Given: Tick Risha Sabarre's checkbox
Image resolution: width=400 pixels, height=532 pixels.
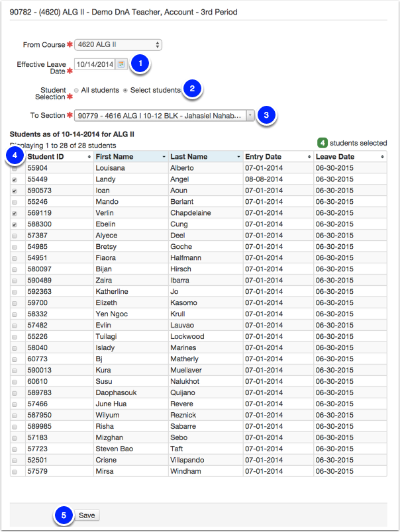Looking at the screenshot, I should (x=15, y=427).
